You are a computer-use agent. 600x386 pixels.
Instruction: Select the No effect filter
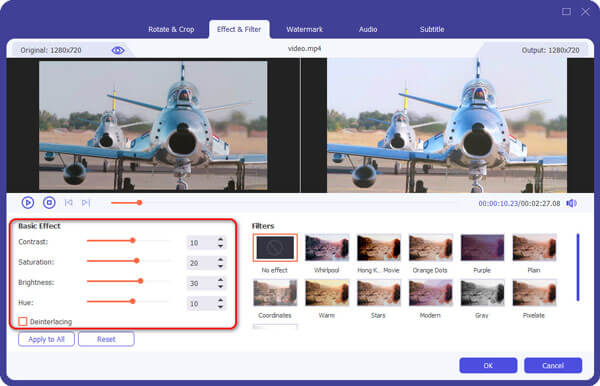click(x=275, y=248)
